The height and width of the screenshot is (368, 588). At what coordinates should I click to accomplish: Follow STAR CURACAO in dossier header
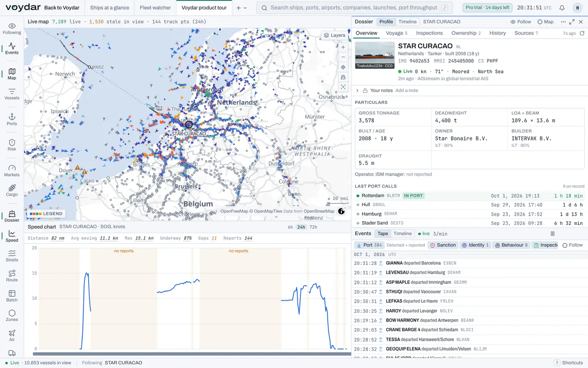click(x=521, y=22)
